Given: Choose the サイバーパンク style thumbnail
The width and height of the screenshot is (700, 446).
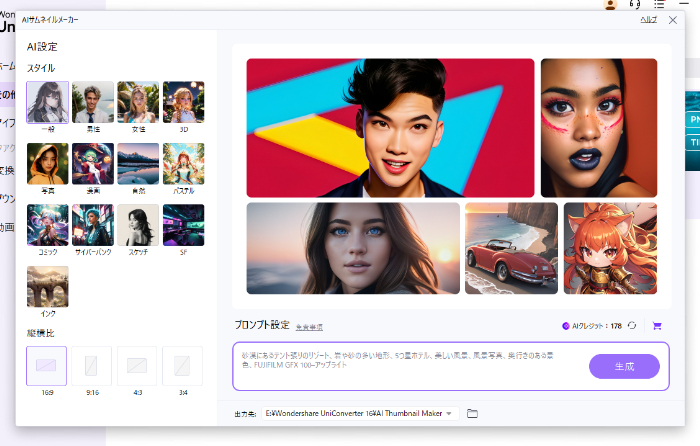Looking at the screenshot, I should pyautogui.click(x=93, y=225).
